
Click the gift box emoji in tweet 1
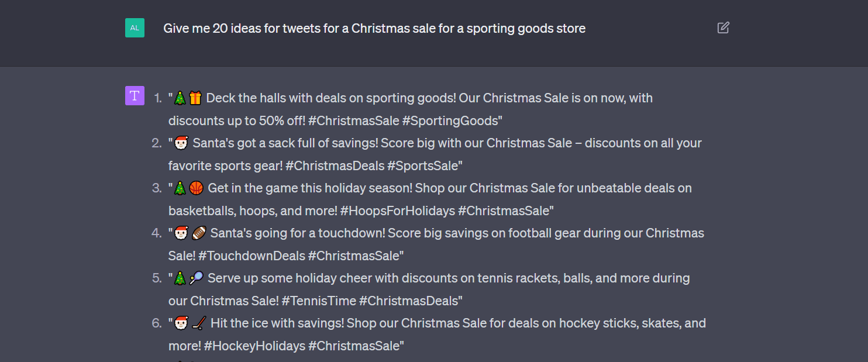click(x=195, y=98)
